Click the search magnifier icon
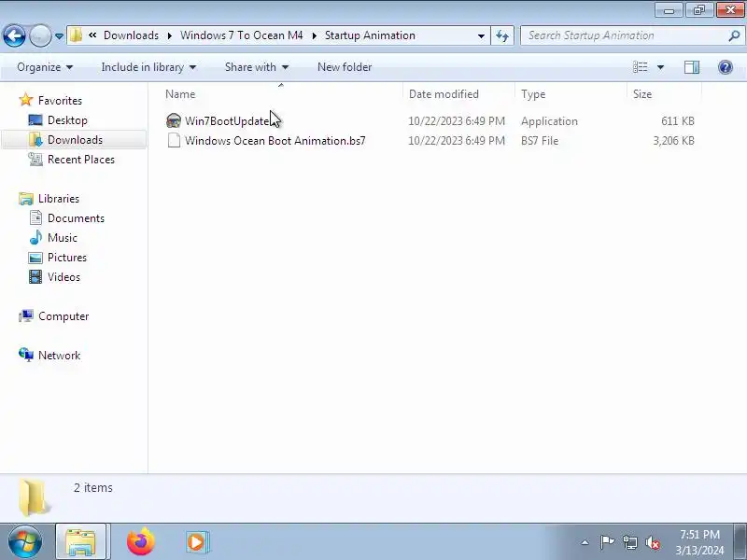Viewport: 747px width, 560px height. point(734,35)
